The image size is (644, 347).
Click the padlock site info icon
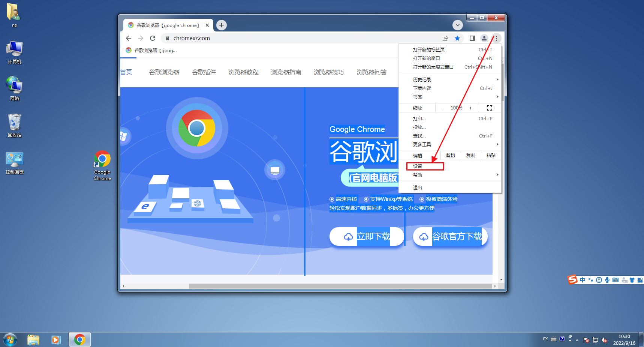click(168, 38)
